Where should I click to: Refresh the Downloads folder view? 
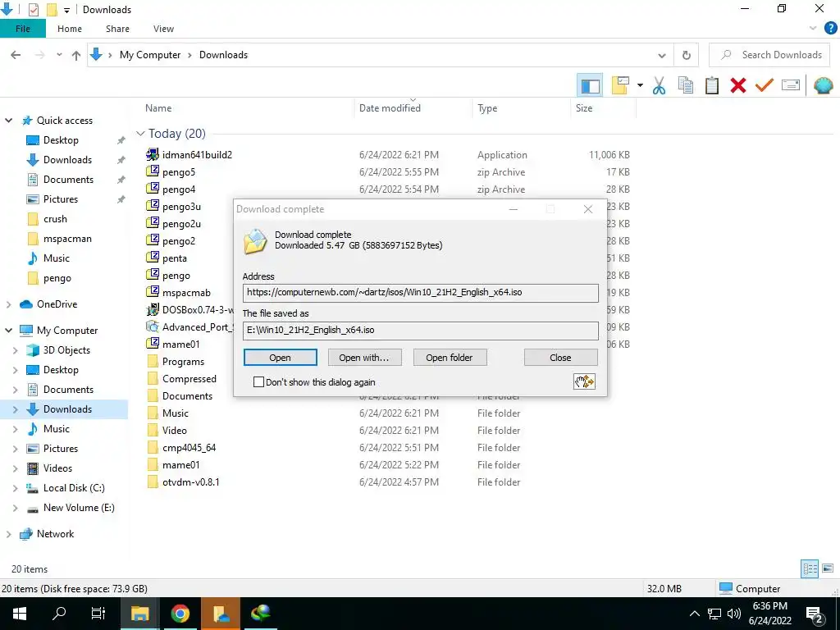pos(687,55)
